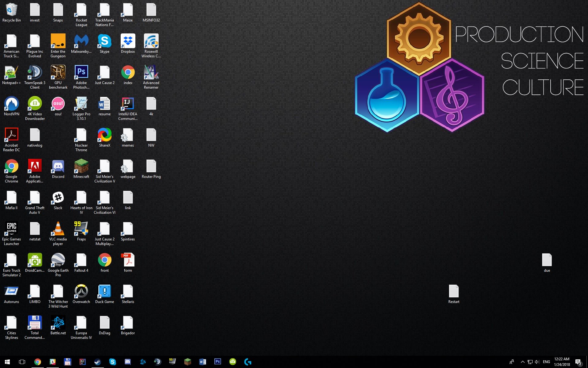Open Task View from the taskbar
This screenshot has height=368, width=588.
pyautogui.click(x=21, y=362)
